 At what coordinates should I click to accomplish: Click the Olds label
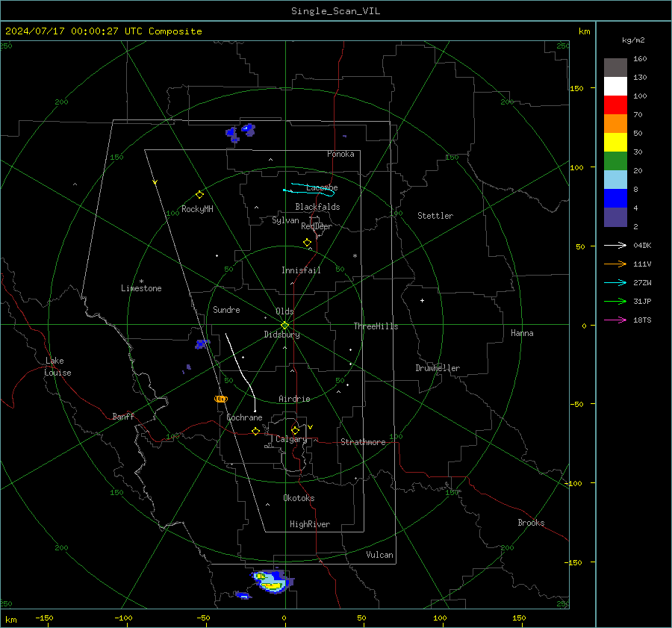[284, 311]
